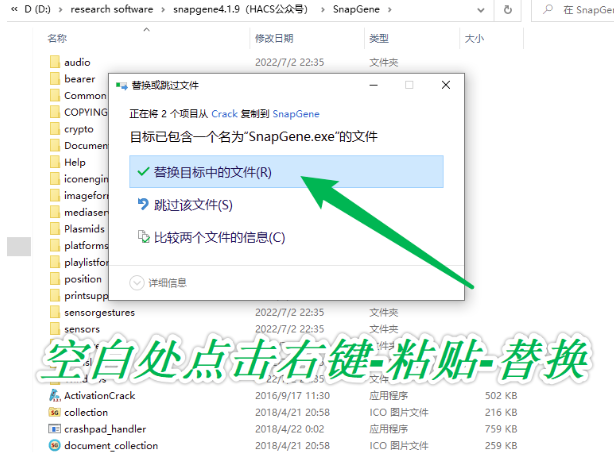The height and width of the screenshot is (472, 614).
Task: Select 替换目标中的文件(R) option
Action: 286,172
